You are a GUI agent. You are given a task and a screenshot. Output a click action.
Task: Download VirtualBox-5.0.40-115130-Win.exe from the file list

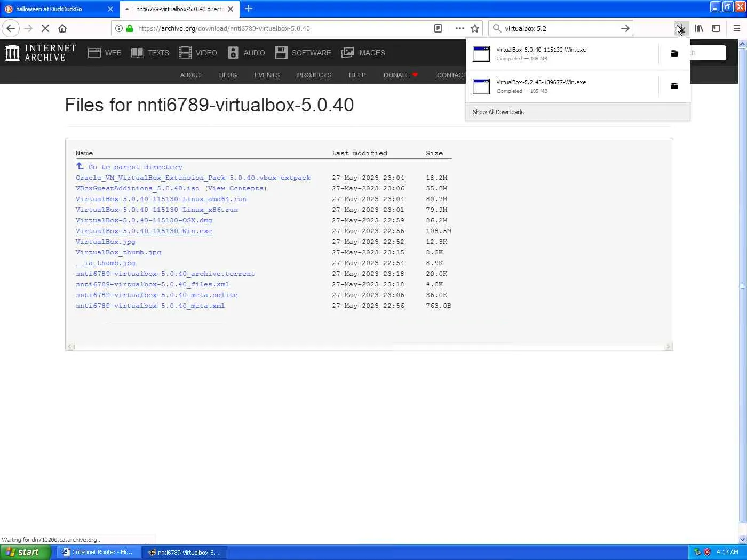click(x=144, y=231)
